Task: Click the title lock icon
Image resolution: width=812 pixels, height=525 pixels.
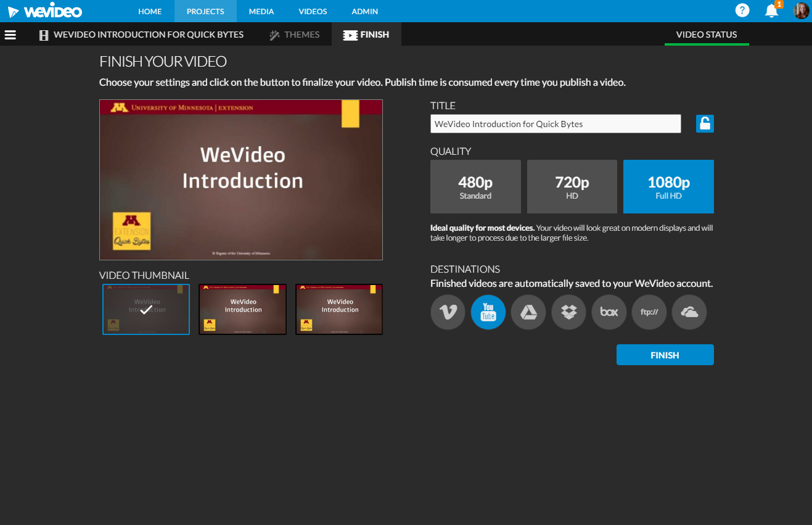Action: click(x=705, y=123)
